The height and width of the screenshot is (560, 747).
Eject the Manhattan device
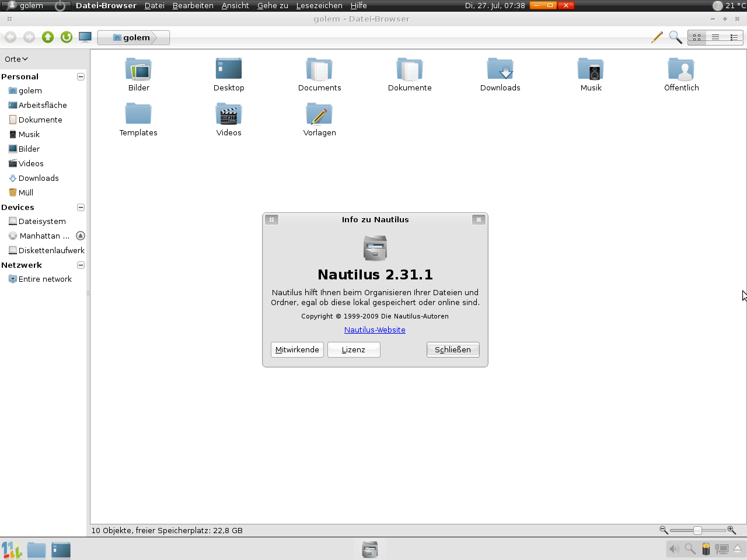[80, 236]
